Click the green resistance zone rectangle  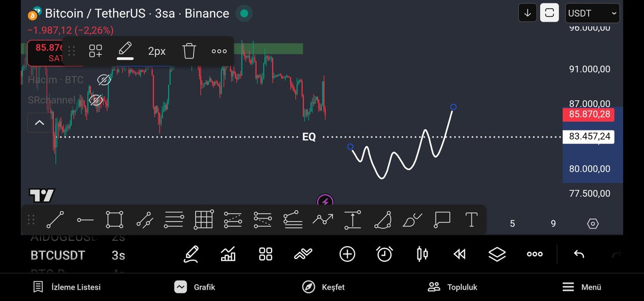pos(268,49)
